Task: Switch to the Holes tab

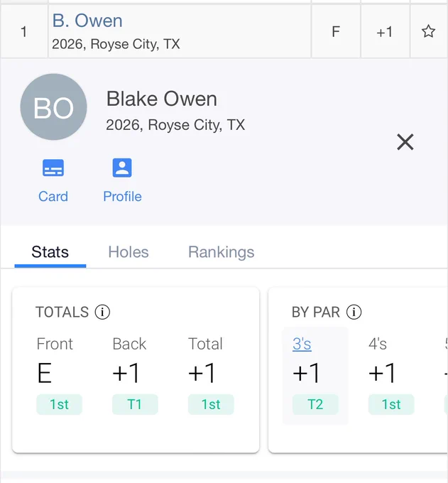Action: [x=129, y=252]
